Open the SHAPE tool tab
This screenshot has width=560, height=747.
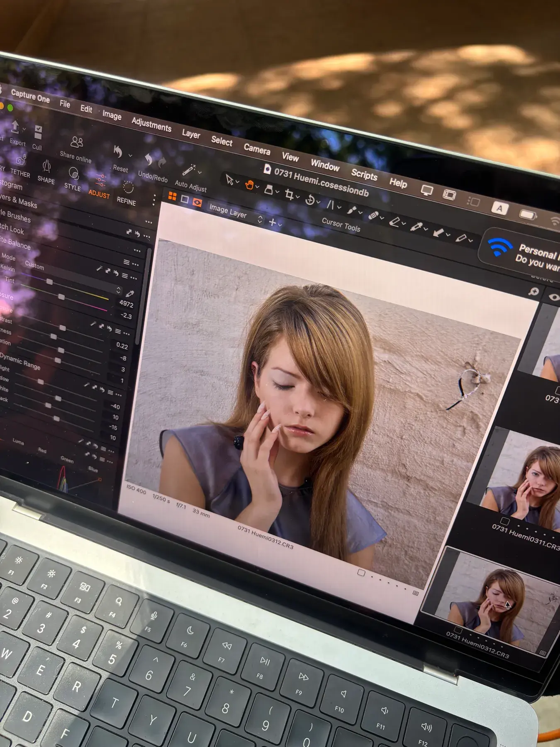(x=46, y=172)
